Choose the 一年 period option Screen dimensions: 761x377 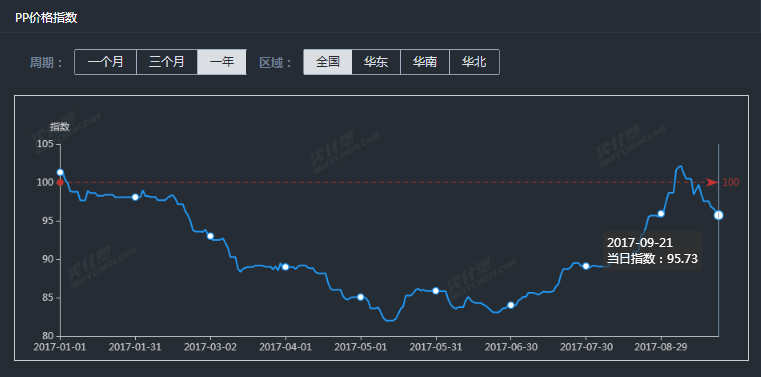[x=222, y=62]
